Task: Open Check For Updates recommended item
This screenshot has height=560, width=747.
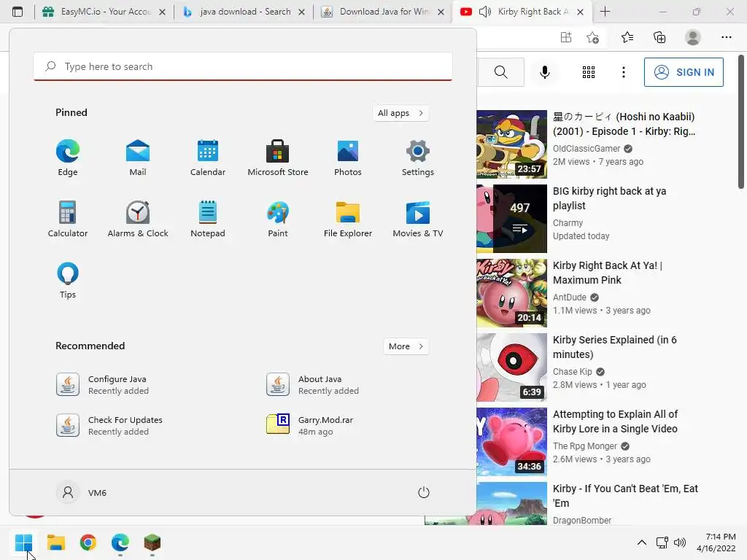Action: pyautogui.click(x=109, y=425)
